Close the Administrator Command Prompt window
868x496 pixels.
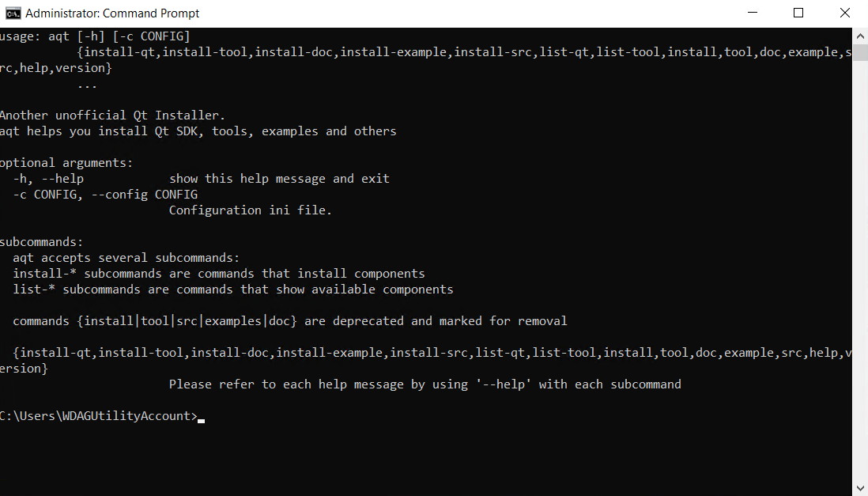(843, 13)
